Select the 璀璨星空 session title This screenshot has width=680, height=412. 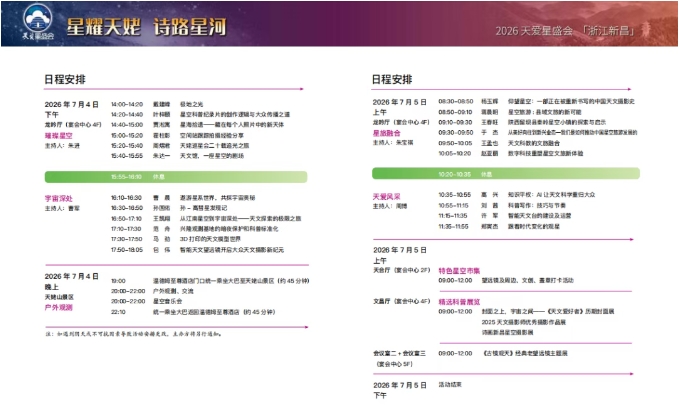[x=59, y=136]
